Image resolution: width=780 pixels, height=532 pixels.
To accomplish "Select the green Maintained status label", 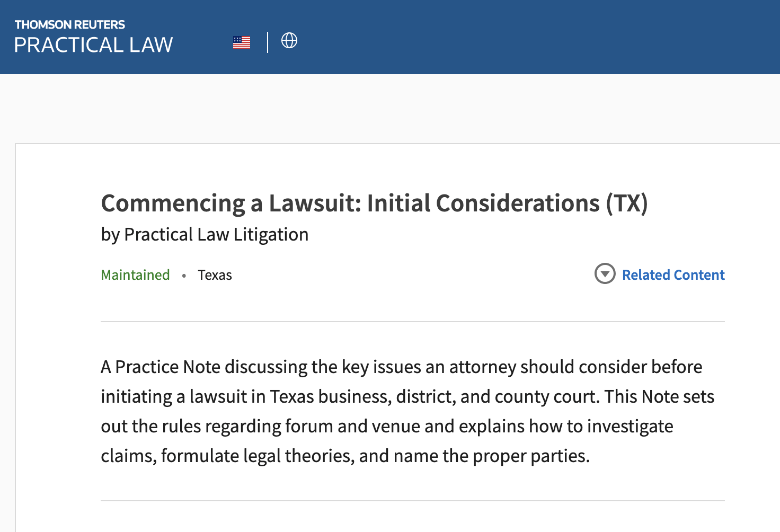I will coord(135,275).
